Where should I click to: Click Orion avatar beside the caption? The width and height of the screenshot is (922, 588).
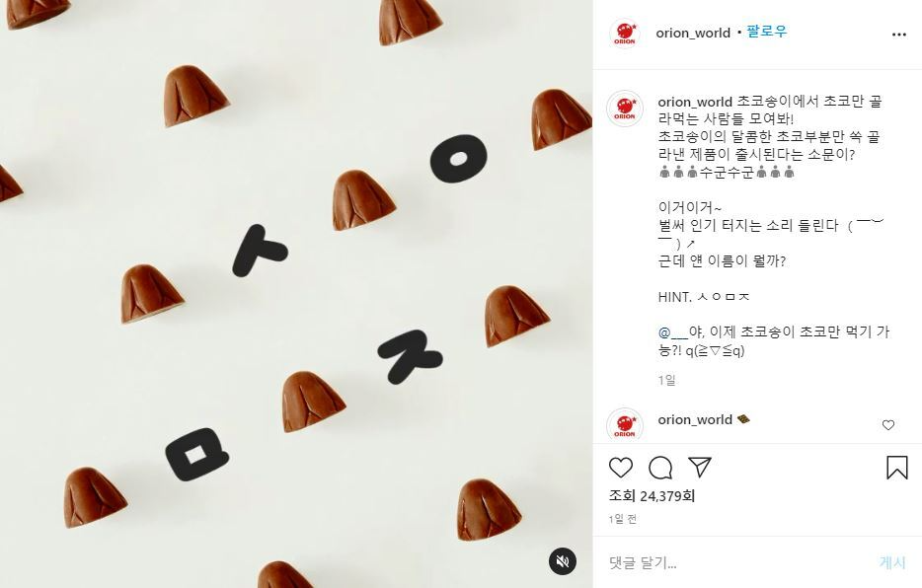point(625,109)
